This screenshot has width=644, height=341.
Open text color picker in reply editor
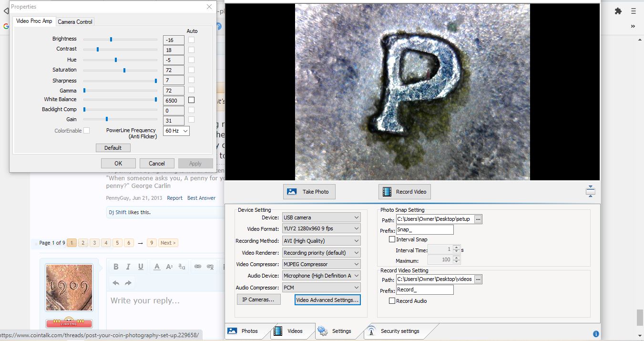coord(157,267)
